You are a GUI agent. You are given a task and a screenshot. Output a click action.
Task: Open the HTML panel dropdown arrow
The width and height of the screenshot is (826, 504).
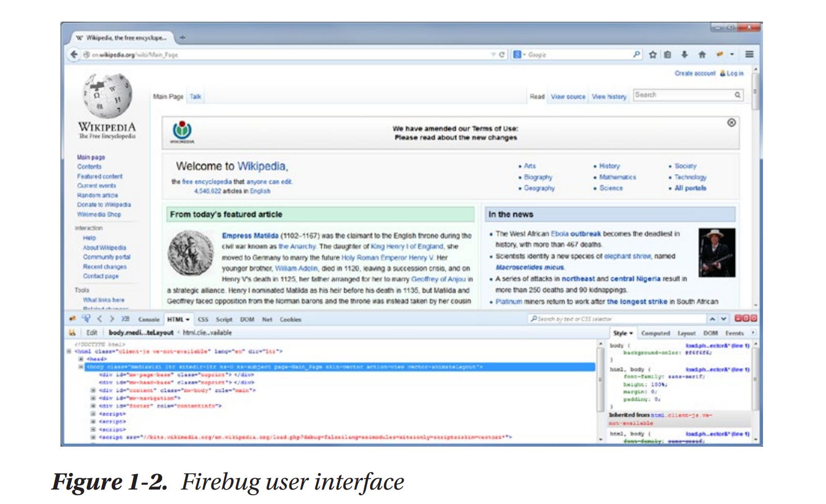(188, 320)
